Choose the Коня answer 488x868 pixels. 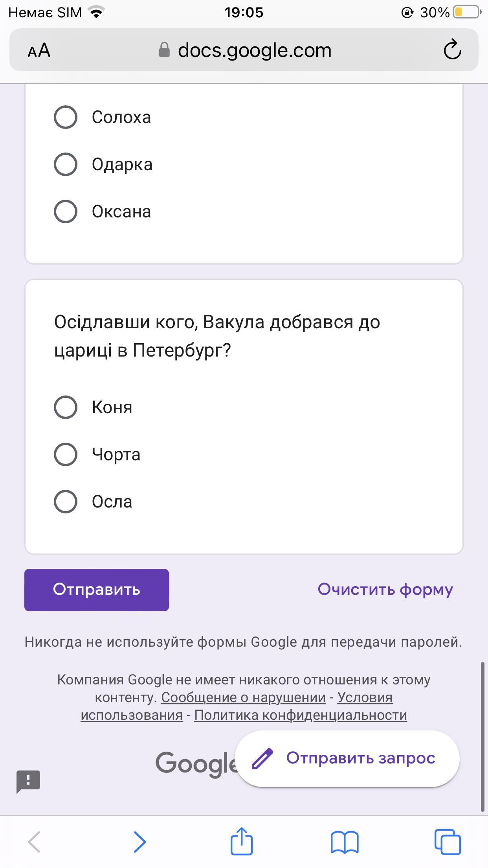[66, 407]
